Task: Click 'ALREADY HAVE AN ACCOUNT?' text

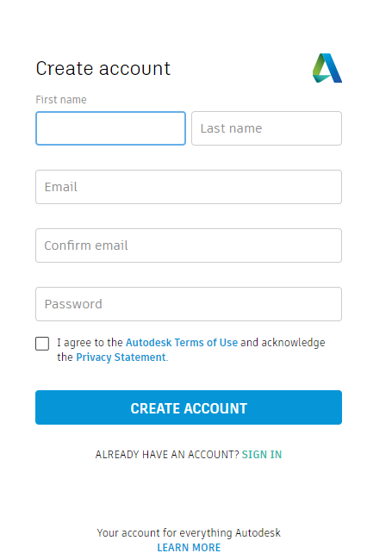Action: (x=167, y=454)
